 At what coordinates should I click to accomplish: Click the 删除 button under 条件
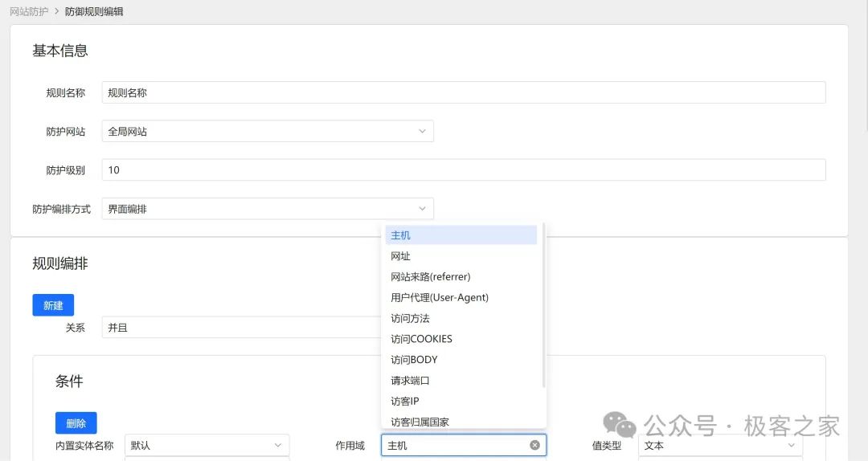click(76, 423)
